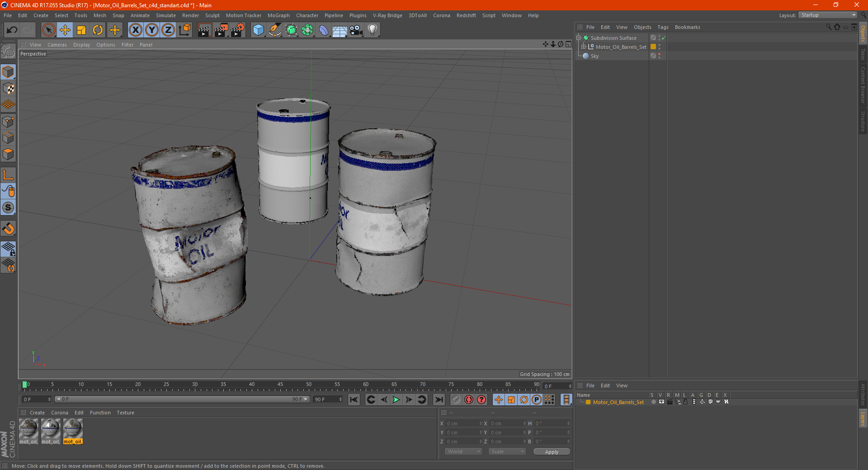Enable Polygons mode in left sidebar

point(8,154)
